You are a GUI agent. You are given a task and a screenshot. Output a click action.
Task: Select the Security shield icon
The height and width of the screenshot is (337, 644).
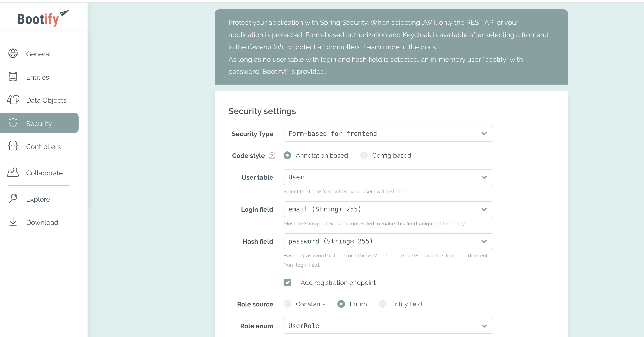click(x=13, y=123)
